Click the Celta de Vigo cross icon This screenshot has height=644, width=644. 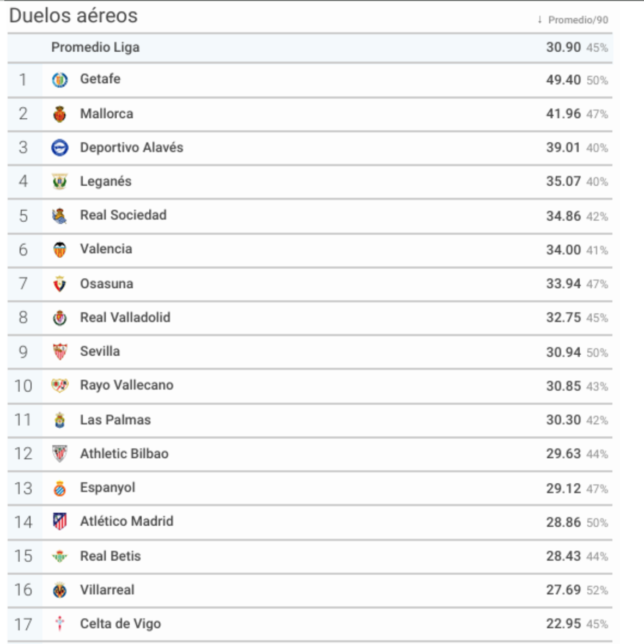point(59,623)
